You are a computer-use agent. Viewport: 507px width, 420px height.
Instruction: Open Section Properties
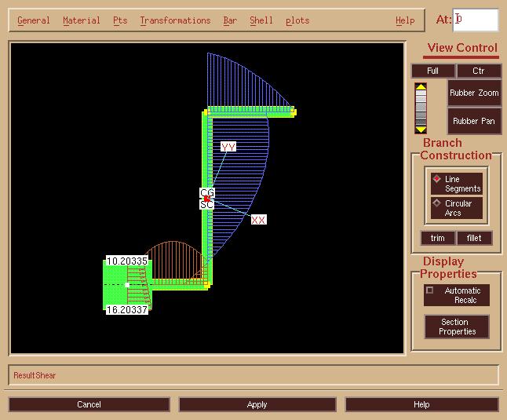click(x=457, y=327)
